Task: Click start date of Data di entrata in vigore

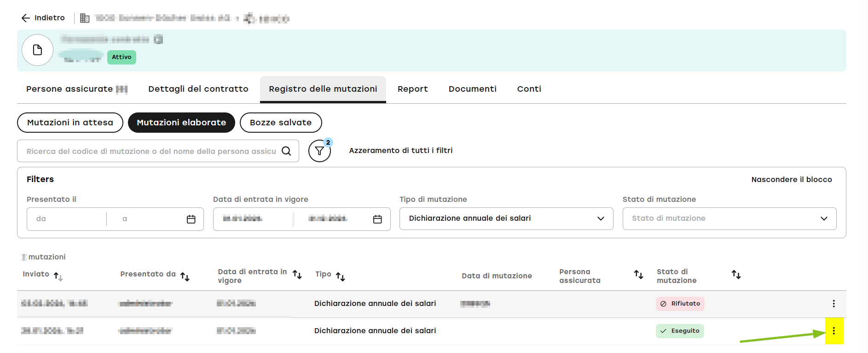Action: 243,218
